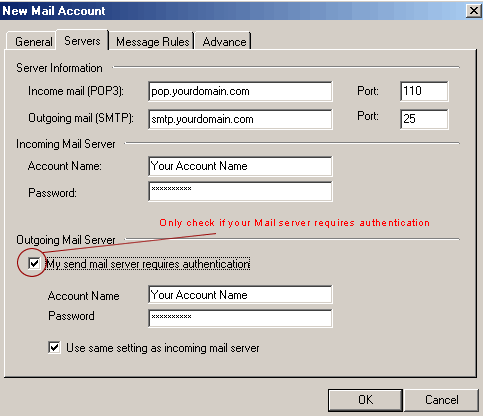This screenshot has width=483, height=416.
Task: Click the incoming mail server Account Name field
Action: 240,166
